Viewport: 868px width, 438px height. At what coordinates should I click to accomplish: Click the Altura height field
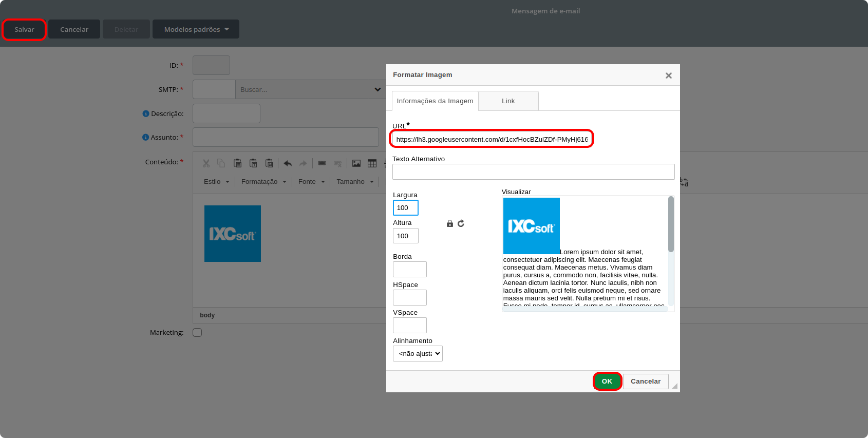point(405,236)
